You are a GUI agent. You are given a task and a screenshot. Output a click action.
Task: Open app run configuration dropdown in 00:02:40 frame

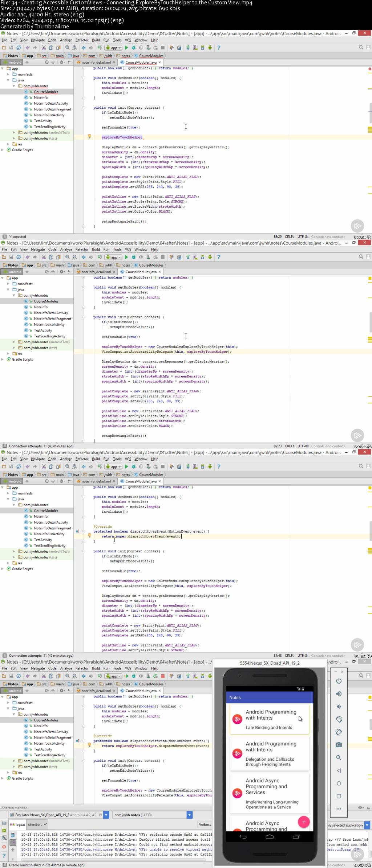pyautogui.click(x=114, y=467)
